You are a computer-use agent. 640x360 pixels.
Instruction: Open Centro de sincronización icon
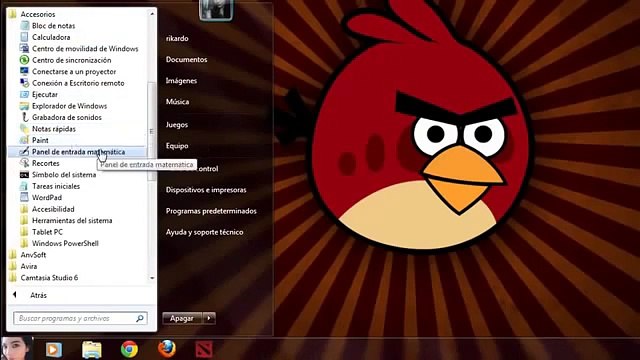tap(24, 60)
